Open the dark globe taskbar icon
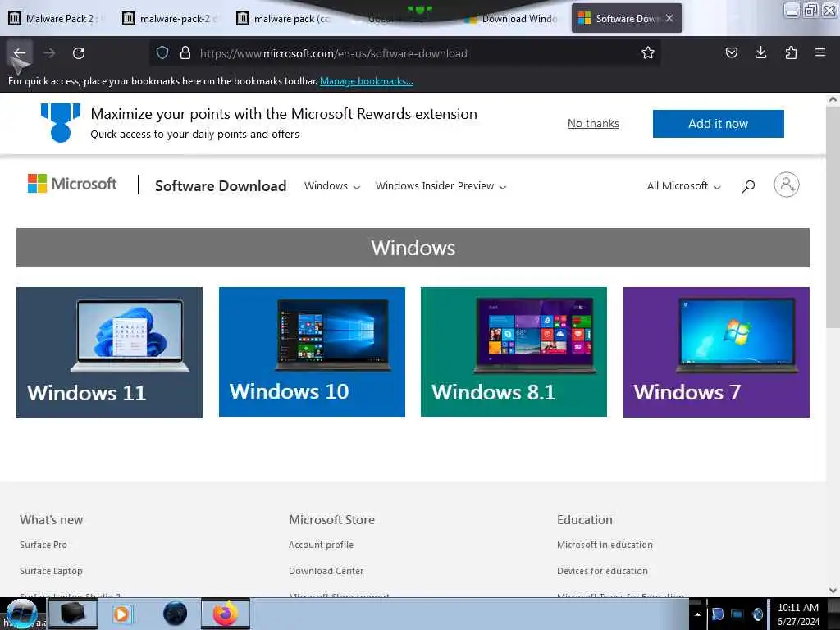This screenshot has width=840, height=630. pos(176,614)
